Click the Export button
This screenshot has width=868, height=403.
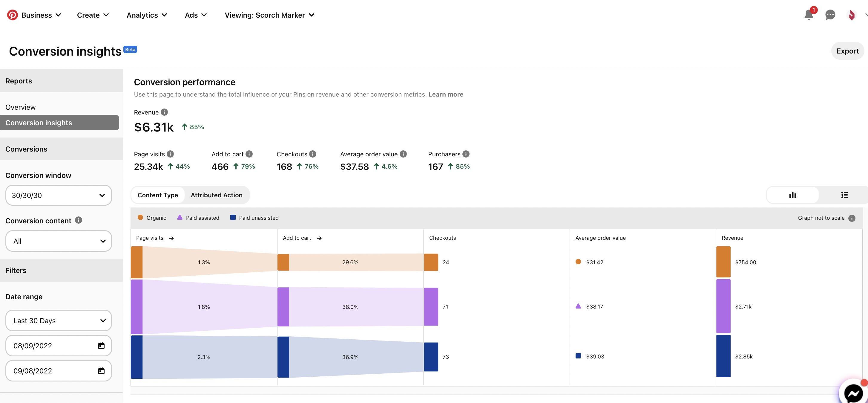point(847,51)
